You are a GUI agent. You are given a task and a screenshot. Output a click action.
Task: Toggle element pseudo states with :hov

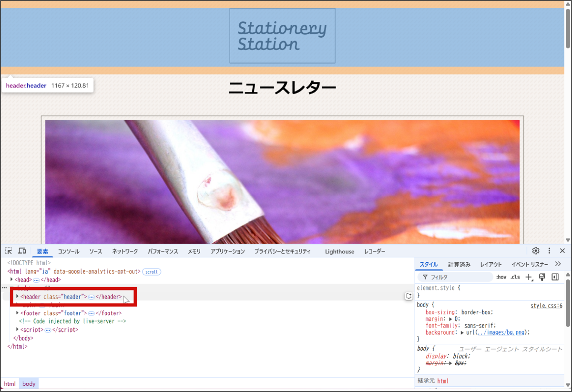coord(501,277)
